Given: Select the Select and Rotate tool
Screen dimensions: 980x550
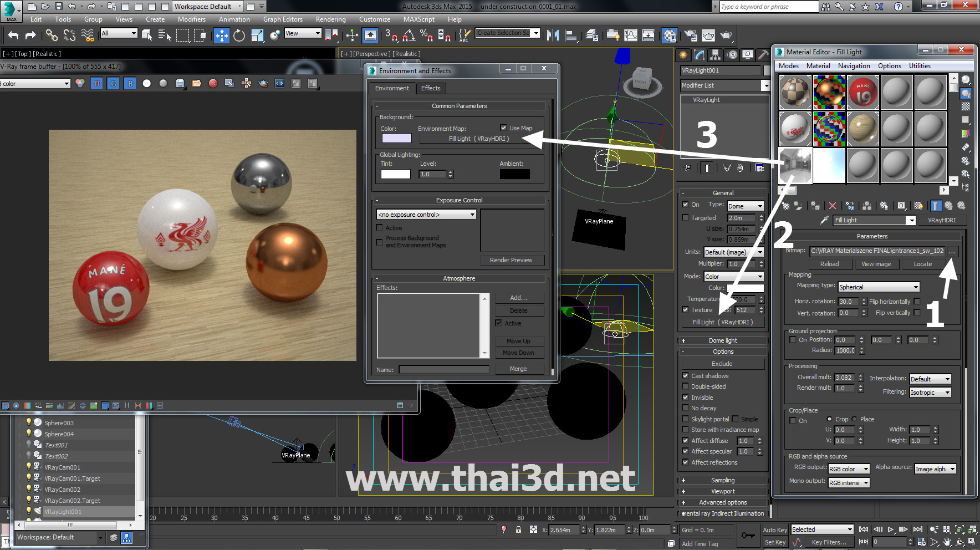Looking at the screenshot, I should pos(239,35).
